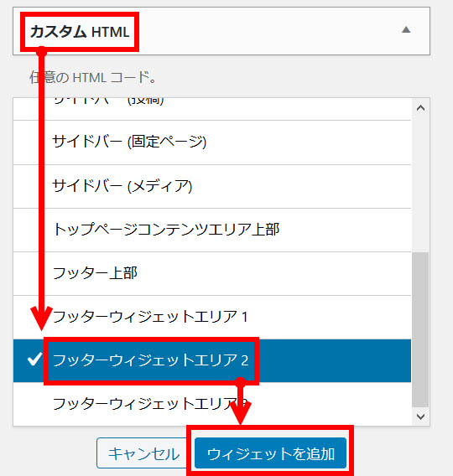This screenshot has height=476, width=453.
Task: Select フッターウィジェットエリア 1 option
Action: 212,317
